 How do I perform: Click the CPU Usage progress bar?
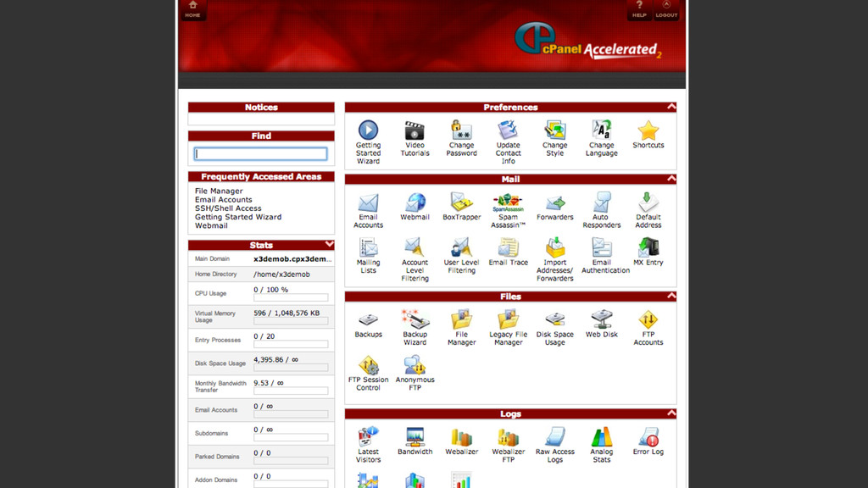[x=291, y=297]
